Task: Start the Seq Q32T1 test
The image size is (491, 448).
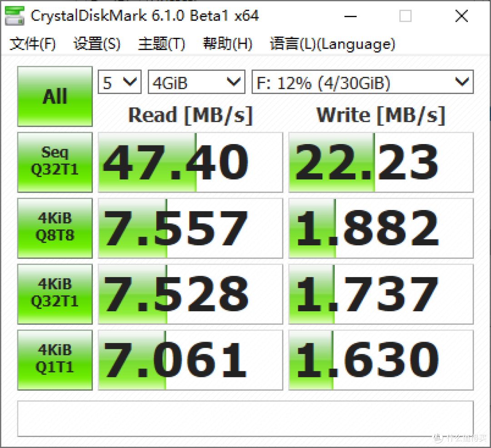Action: [55, 162]
